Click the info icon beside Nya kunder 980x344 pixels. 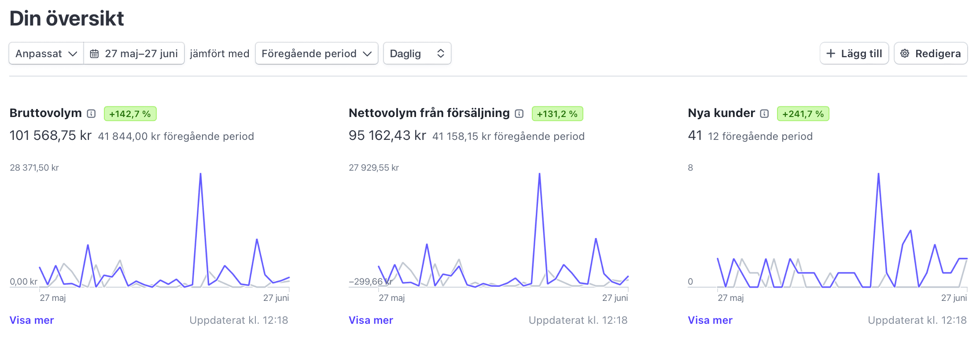point(764,114)
